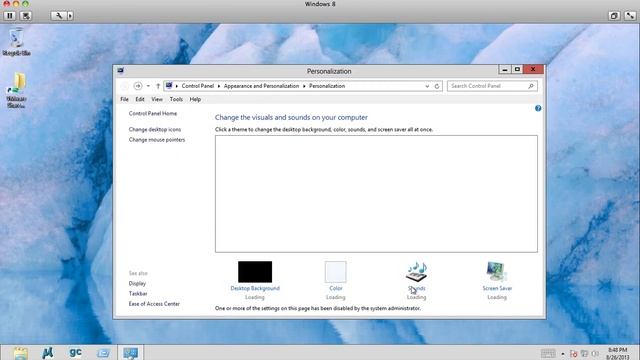Open the wrench settings tool in VM toolbar
The height and width of the screenshot is (360, 640).
pos(58,16)
